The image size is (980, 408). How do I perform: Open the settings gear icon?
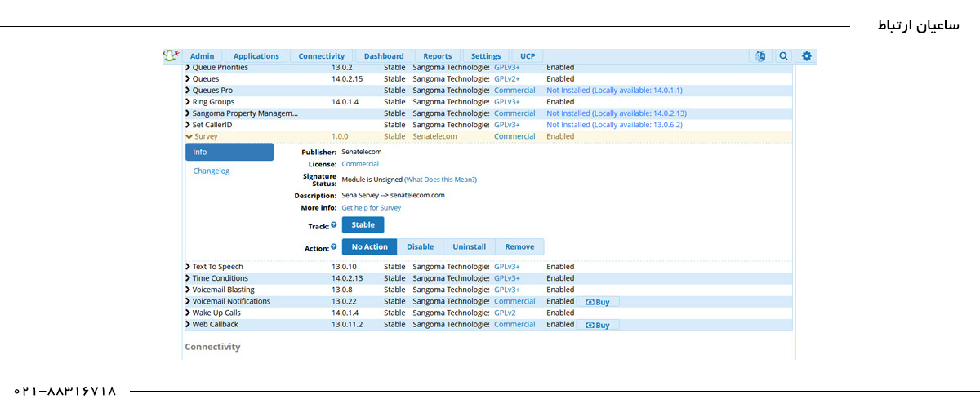(x=807, y=56)
